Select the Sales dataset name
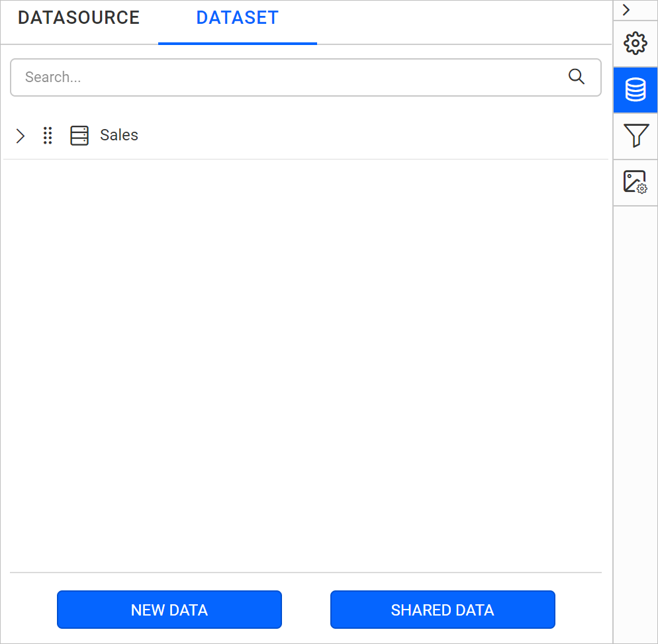The width and height of the screenshot is (658, 644). pyautogui.click(x=118, y=135)
